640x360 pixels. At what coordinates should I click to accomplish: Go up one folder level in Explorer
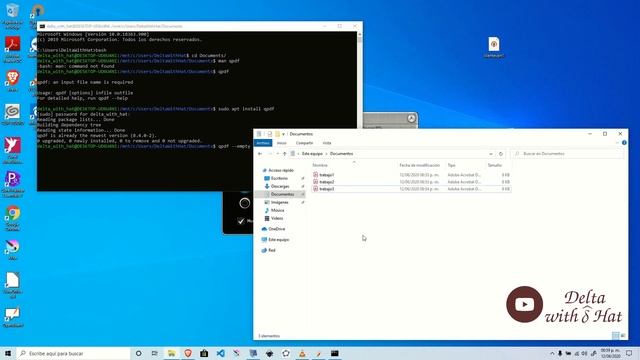[284, 154]
